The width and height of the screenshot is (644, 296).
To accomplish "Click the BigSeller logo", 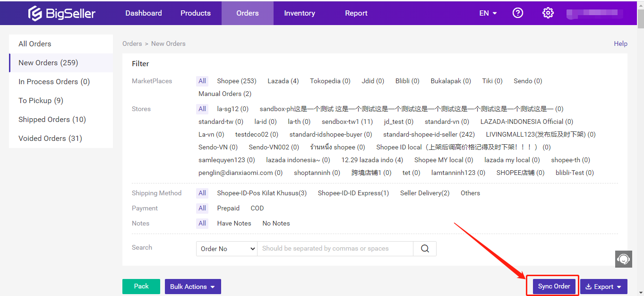I will tap(62, 13).
